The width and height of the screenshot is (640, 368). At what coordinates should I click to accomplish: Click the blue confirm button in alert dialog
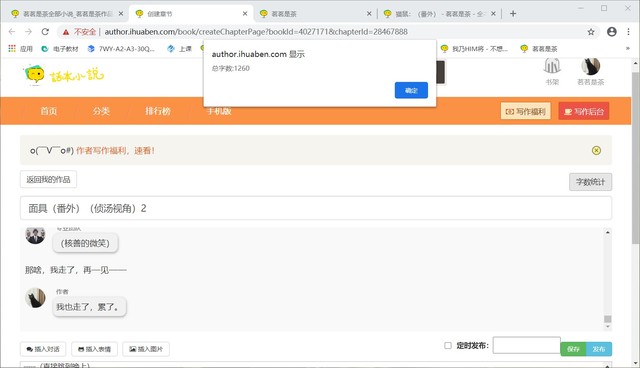tap(411, 90)
